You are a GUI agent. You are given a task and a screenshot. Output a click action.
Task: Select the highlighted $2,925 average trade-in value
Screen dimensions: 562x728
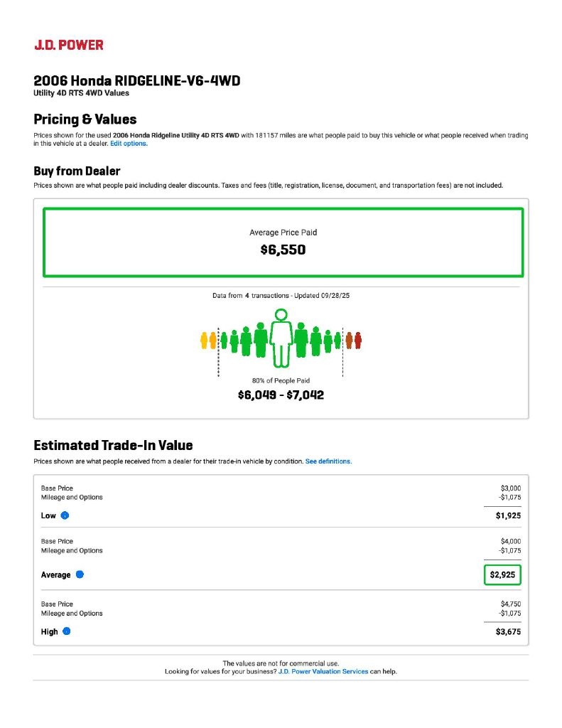coord(502,574)
